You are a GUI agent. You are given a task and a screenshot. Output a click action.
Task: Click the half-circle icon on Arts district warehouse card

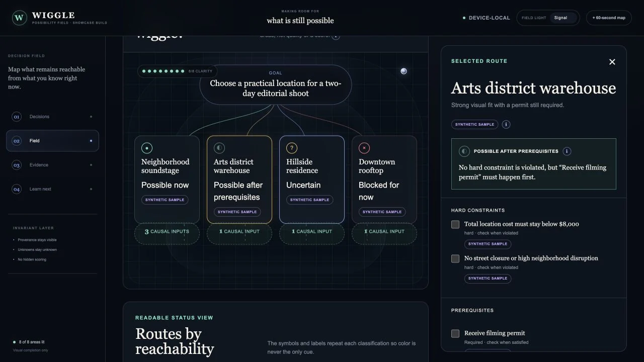coord(219,148)
